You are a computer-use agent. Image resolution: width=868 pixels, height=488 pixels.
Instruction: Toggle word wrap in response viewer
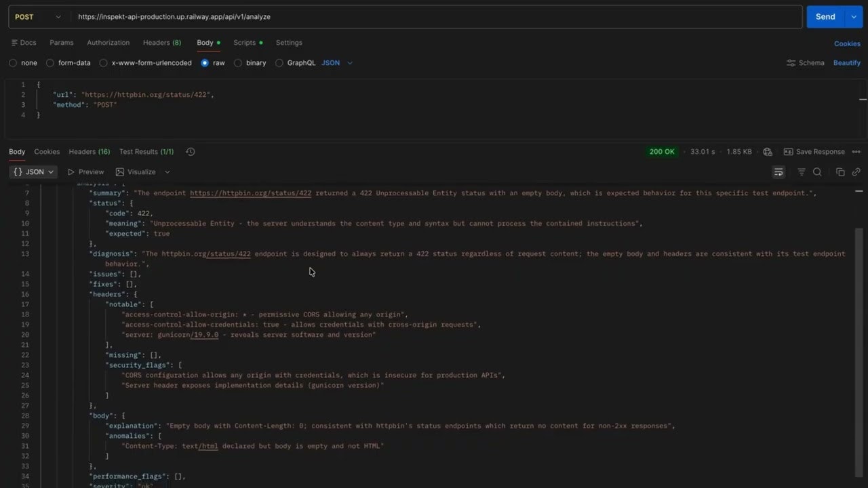coord(778,172)
